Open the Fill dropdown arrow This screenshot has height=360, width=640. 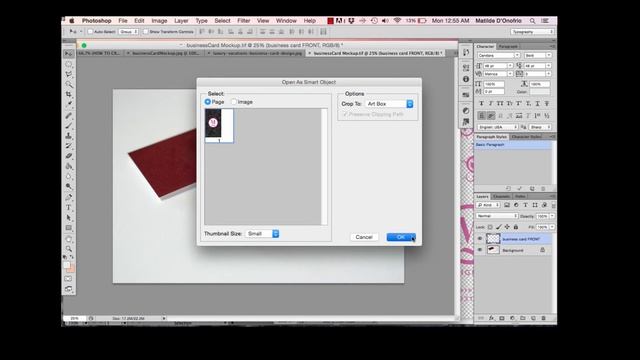pos(552,227)
